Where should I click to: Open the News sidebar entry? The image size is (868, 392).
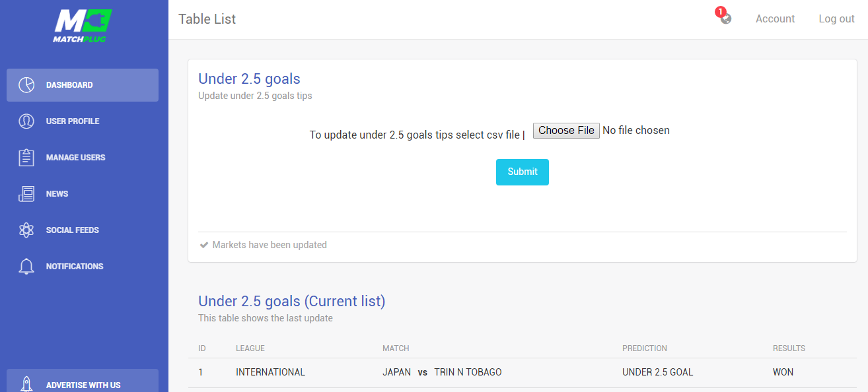pyautogui.click(x=83, y=194)
